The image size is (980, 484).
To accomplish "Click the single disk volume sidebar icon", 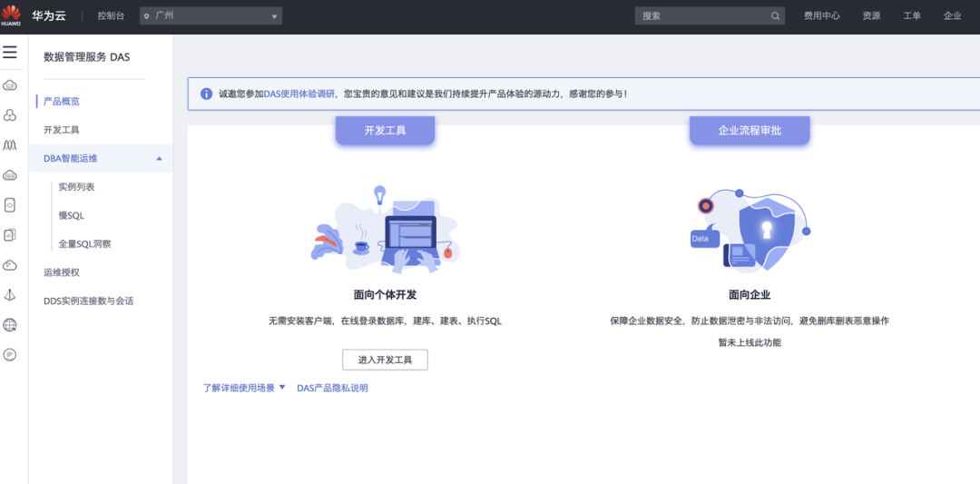I will (x=10, y=204).
